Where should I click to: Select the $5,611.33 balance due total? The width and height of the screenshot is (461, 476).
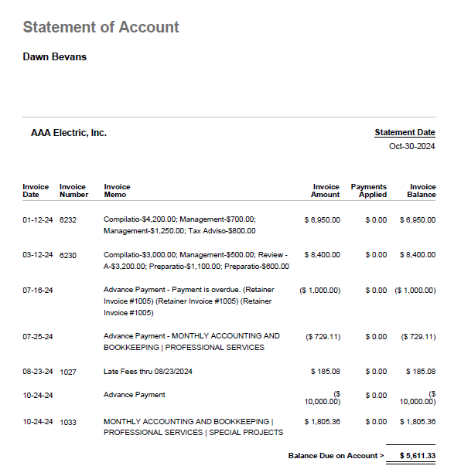(418, 456)
